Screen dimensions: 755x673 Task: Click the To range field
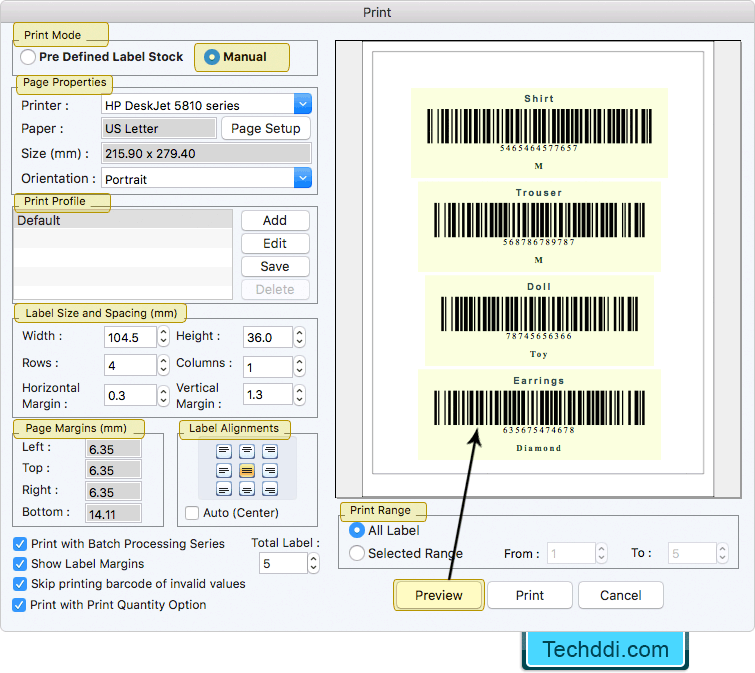tap(692, 553)
